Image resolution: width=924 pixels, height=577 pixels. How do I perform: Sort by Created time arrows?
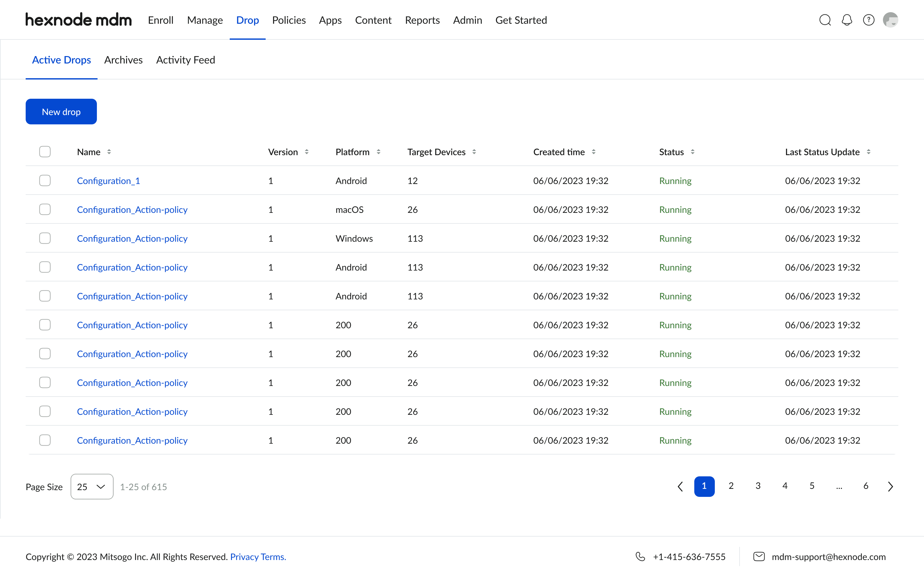(x=594, y=152)
